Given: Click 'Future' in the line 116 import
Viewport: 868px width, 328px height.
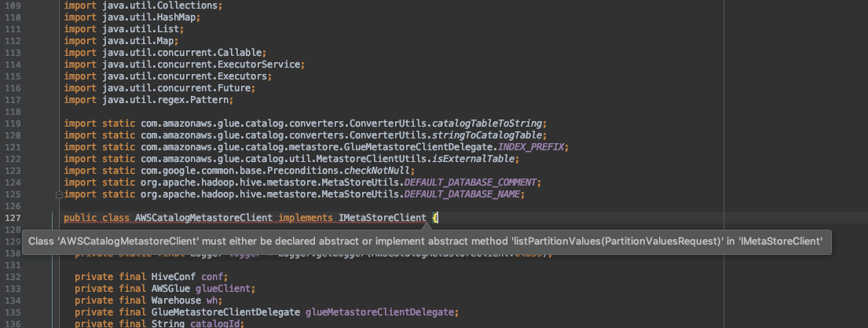Looking at the screenshot, I should (x=233, y=88).
